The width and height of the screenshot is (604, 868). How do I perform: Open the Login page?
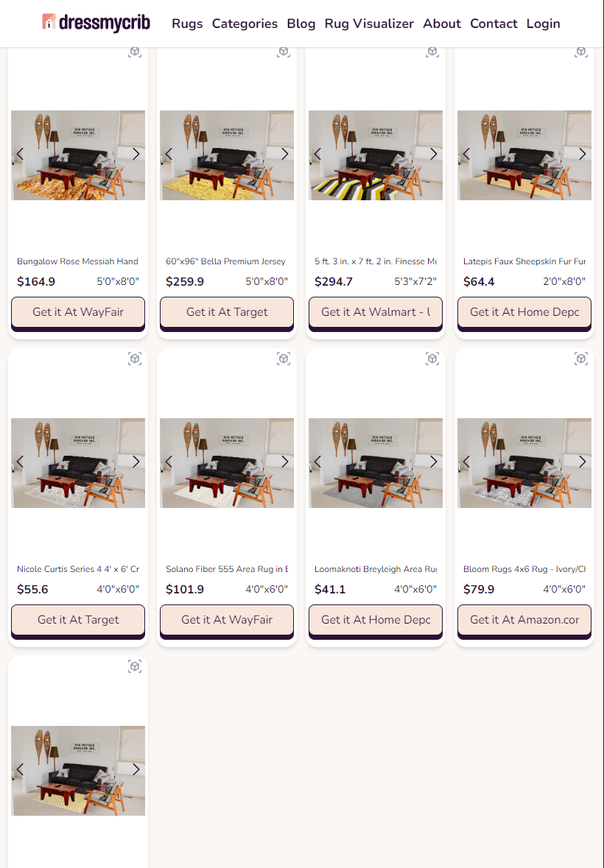point(543,24)
